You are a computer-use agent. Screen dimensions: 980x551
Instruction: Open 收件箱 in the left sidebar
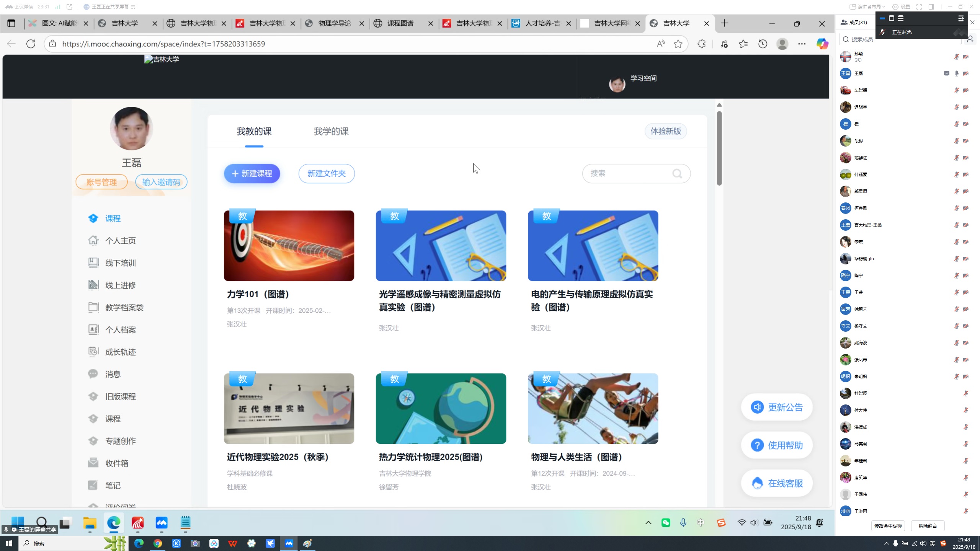(x=116, y=463)
